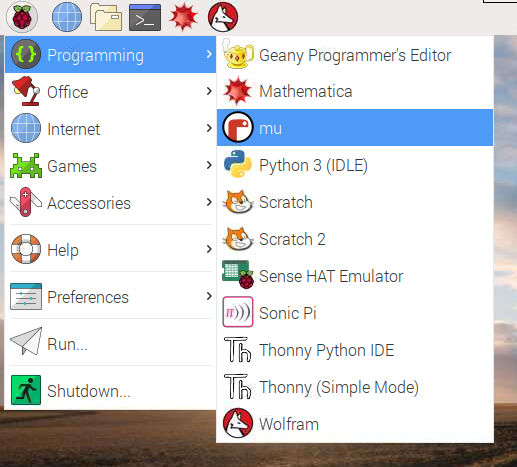Click the Shutdown running man icon

coord(26,390)
